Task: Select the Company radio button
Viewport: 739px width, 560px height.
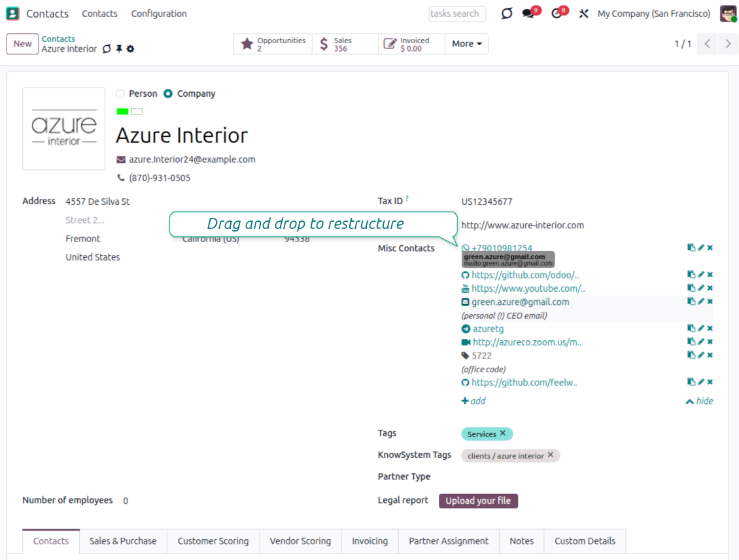Action: click(168, 94)
